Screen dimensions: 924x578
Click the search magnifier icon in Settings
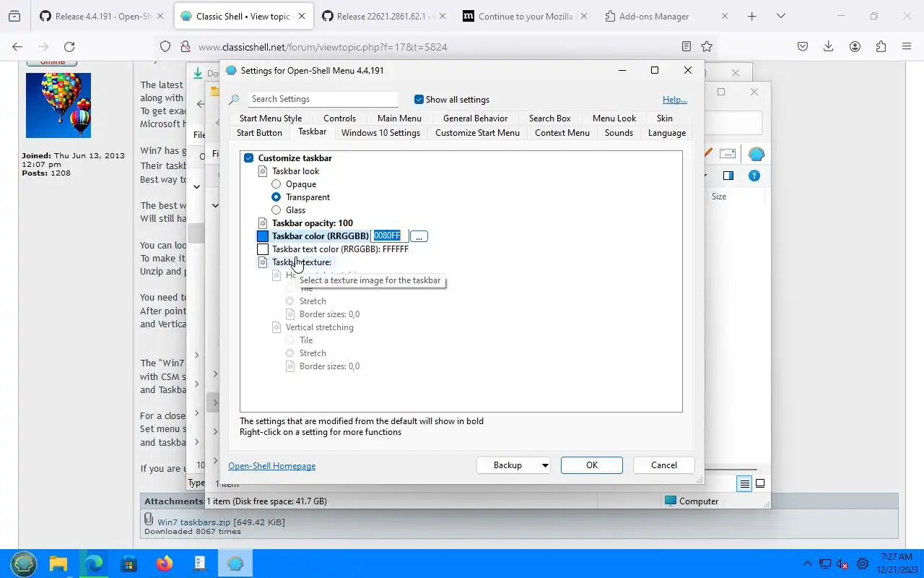point(234,100)
